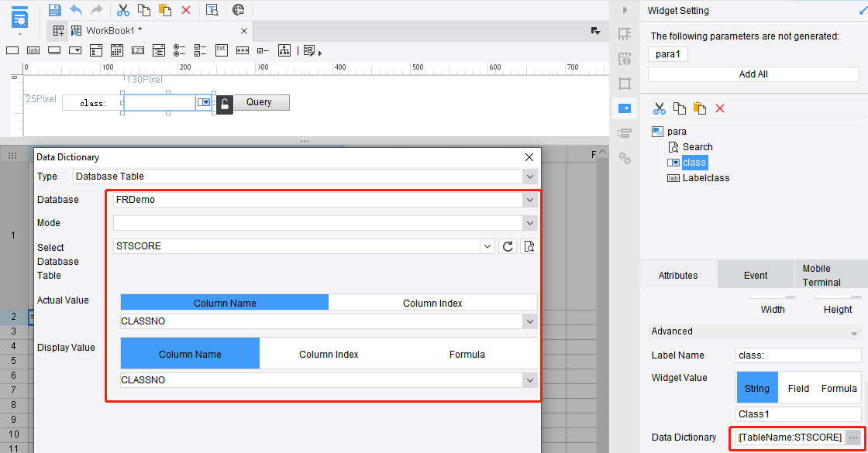Preview the selected STSCORE table

[x=529, y=246]
